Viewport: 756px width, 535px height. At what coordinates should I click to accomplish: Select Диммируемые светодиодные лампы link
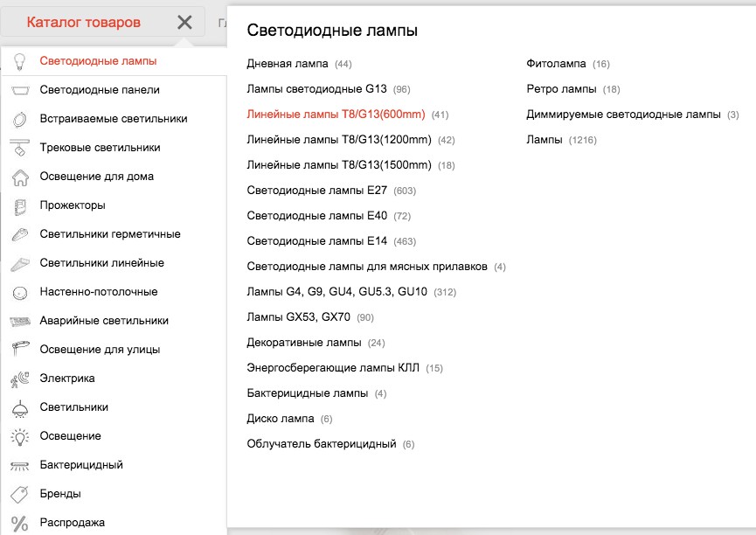pyautogui.click(x=623, y=115)
